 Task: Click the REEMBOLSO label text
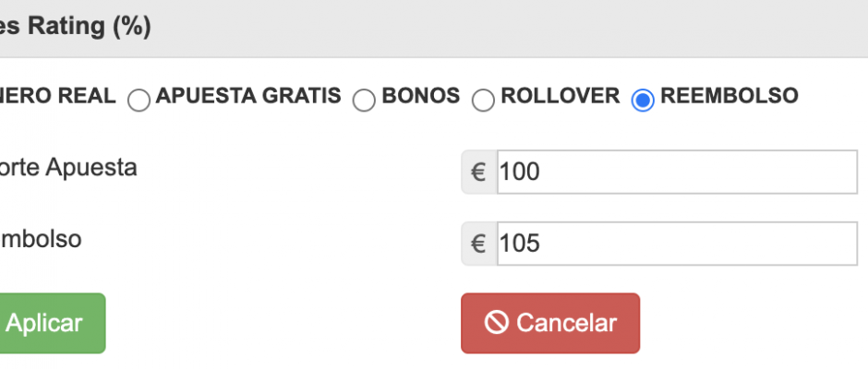[x=729, y=96]
